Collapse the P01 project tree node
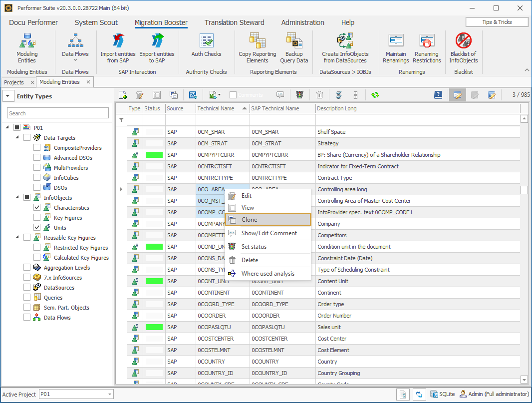532x403 pixels. point(7,127)
